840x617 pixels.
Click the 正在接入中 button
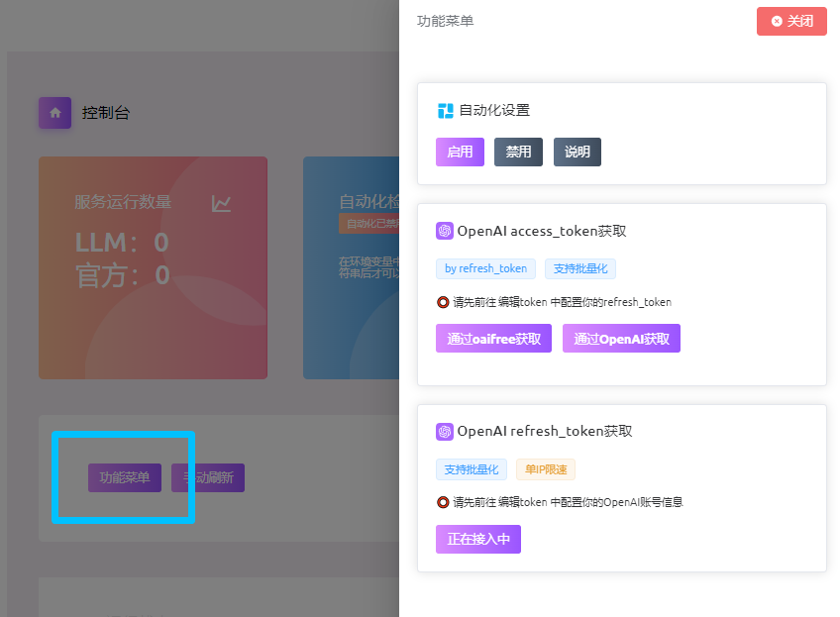pos(478,539)
